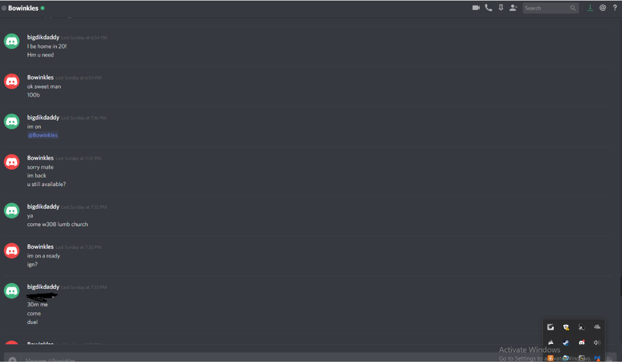Click bigdikdaddy's green avatar beside "im on"
The width and height of the screenshot is (622, 364).
coord(12,121)
